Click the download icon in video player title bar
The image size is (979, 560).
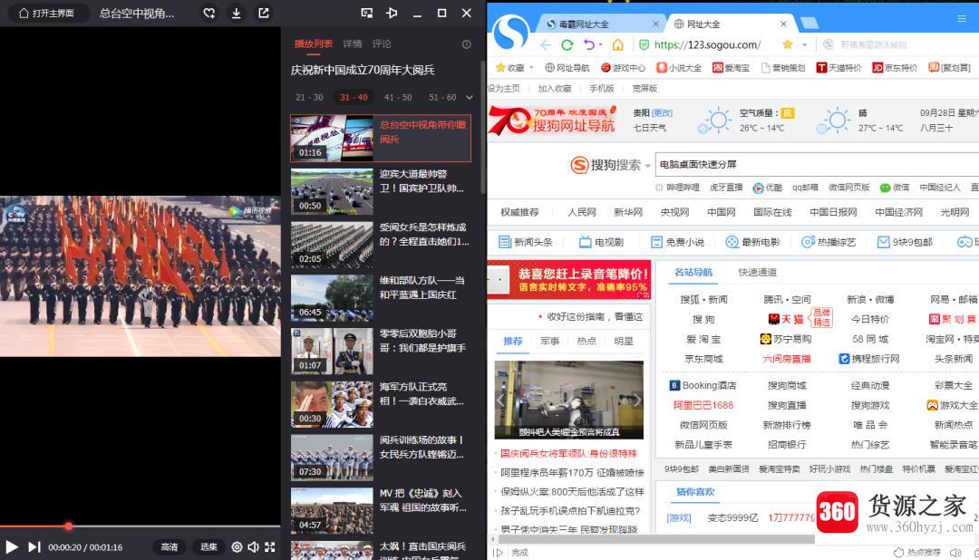[x=237, y=13]
